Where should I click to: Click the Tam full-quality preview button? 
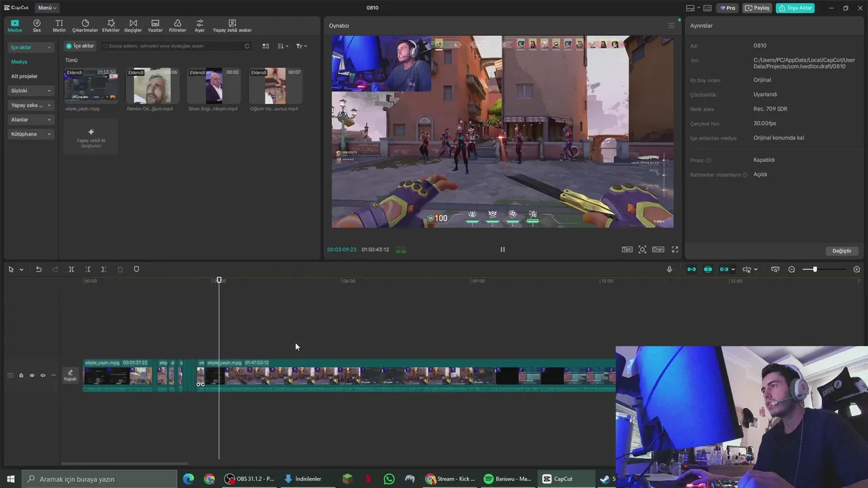point(627,249)
